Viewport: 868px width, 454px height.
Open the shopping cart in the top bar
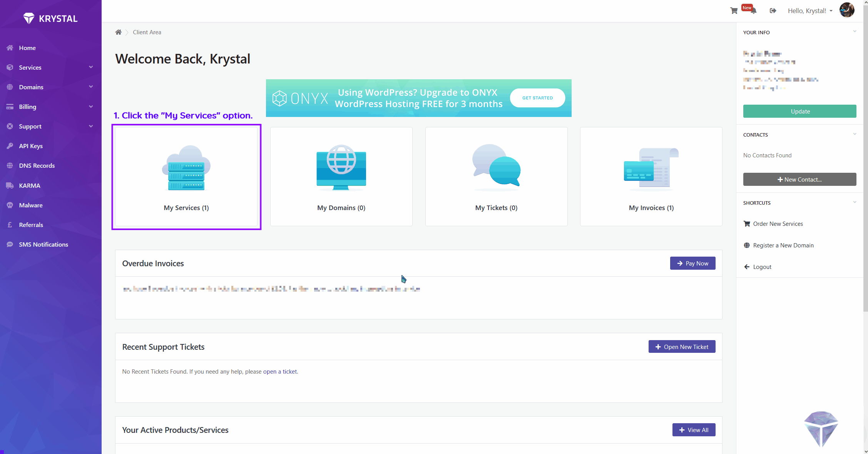click(734, 11)
